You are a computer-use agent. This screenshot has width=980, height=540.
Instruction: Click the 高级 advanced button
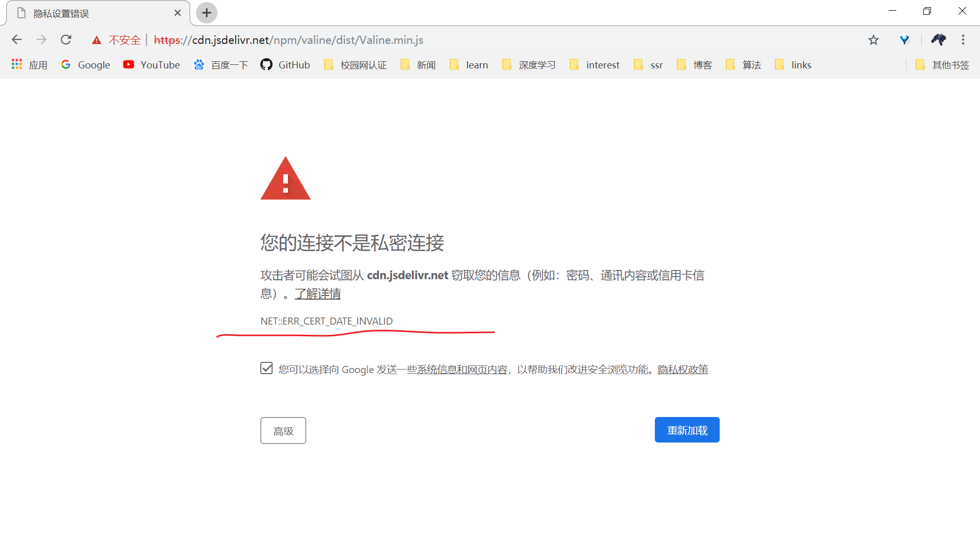[283, 430]
